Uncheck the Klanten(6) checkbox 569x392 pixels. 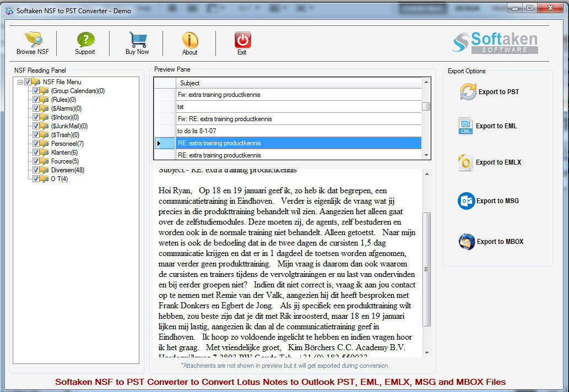pyautogui.click(x=36, y=153)
